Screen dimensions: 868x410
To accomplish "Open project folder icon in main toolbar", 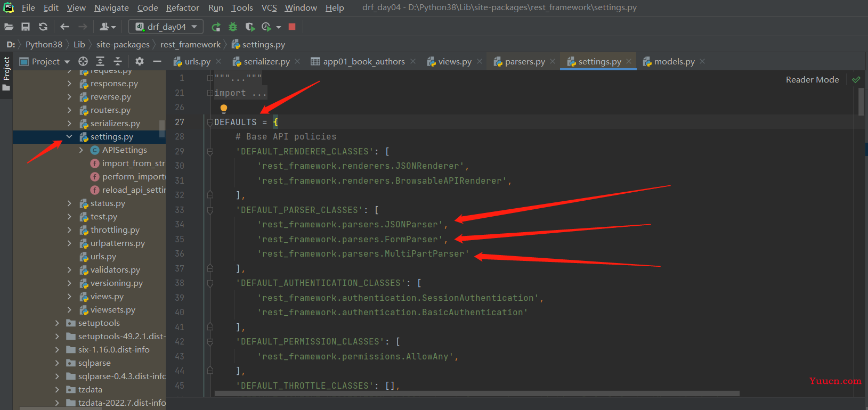I will click(9, 27).
